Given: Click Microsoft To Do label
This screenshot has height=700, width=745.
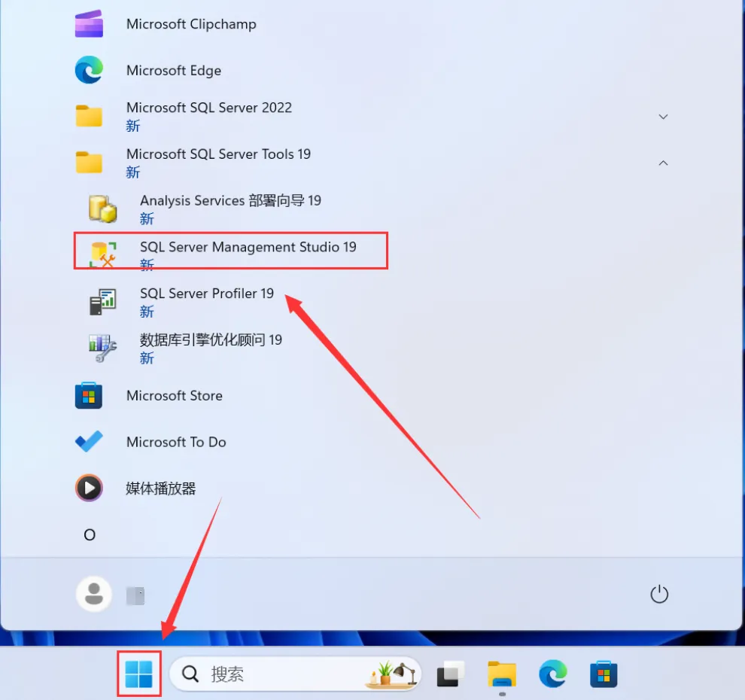Looking at the screenshot, I should (176, 442).
